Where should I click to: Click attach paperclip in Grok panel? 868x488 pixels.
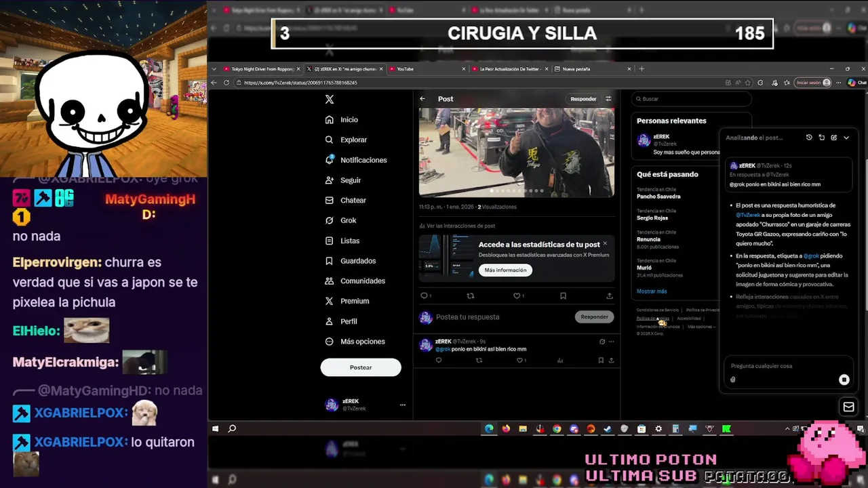click(x=732, y=380)
